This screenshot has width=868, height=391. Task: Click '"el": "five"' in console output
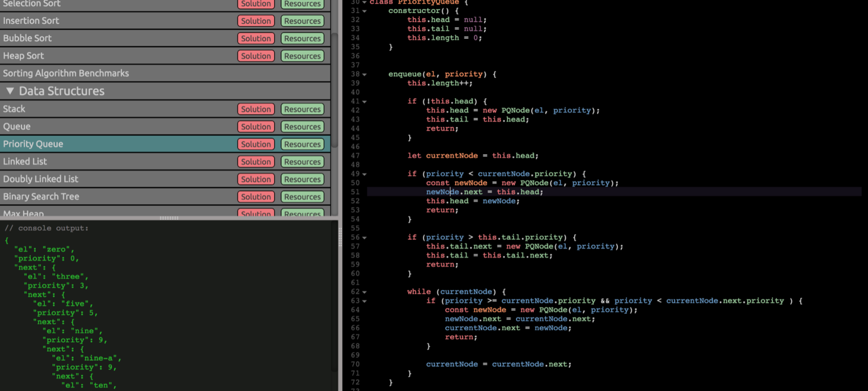click(61, 304)
